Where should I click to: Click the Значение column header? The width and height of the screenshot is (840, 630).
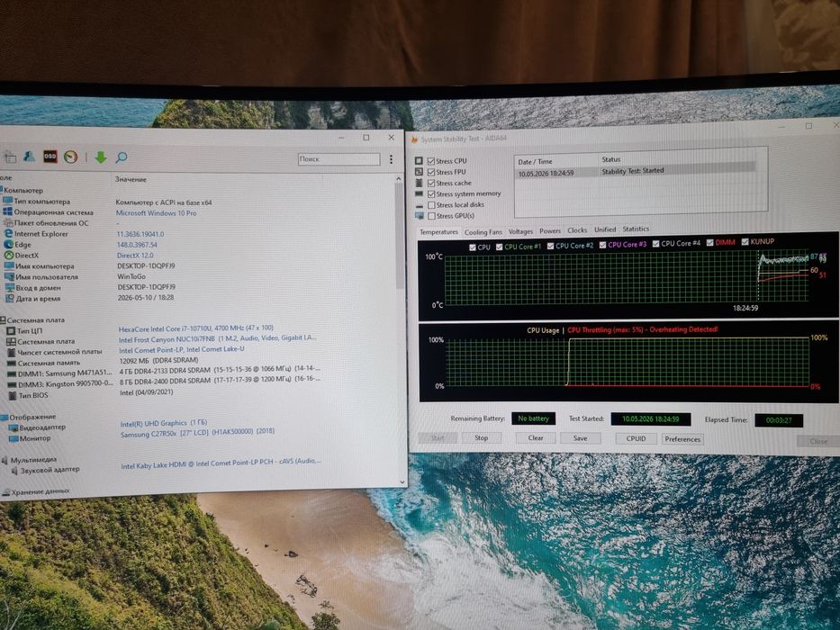(131, 180)
